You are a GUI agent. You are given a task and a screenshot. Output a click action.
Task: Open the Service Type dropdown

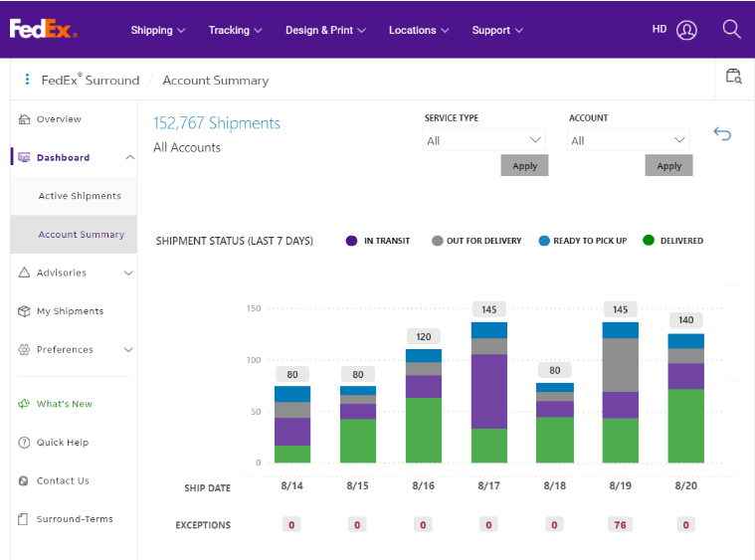[x=483, y=140]
